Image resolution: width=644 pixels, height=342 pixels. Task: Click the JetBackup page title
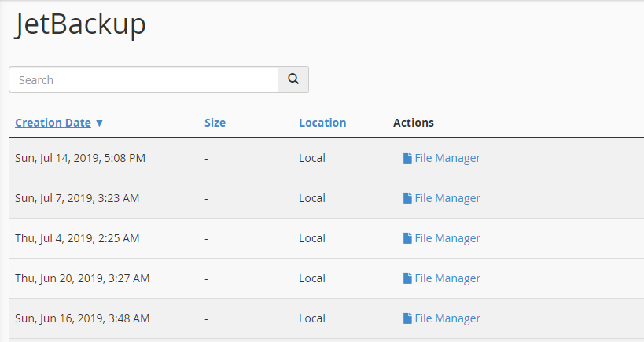click(x=80, y=24)
